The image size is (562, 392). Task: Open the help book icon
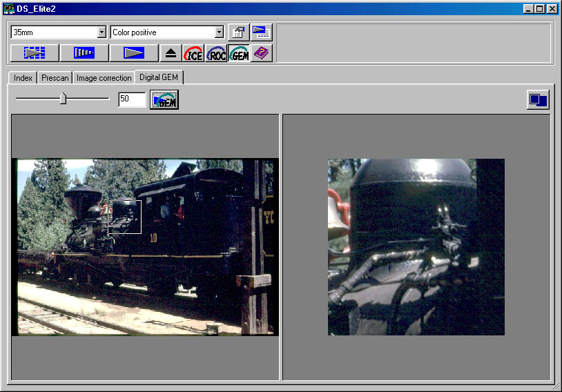(262, 53)
